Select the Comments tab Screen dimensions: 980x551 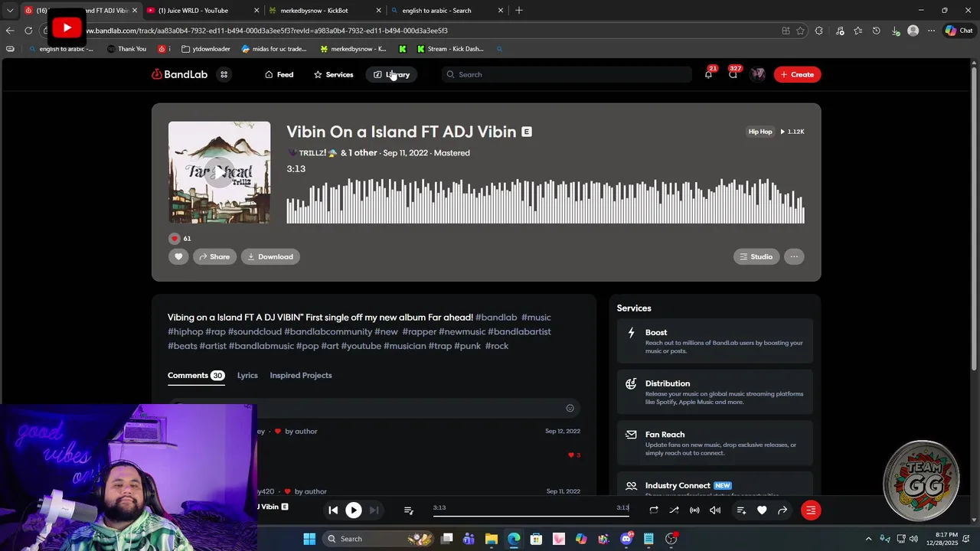[x=196, y=376]
